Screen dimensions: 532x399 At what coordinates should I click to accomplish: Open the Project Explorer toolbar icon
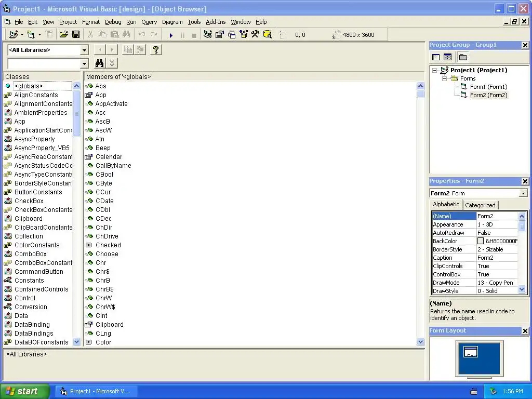[208, 35]
